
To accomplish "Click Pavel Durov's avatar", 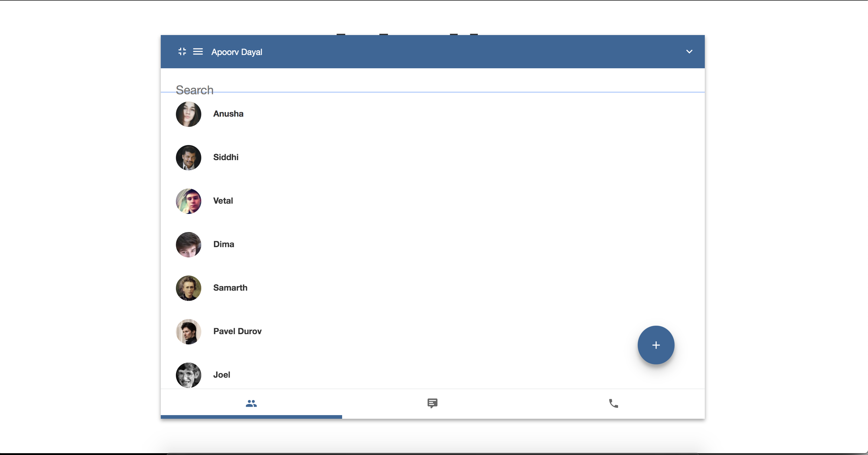I will pyautogui.click(x=188, y=331).
